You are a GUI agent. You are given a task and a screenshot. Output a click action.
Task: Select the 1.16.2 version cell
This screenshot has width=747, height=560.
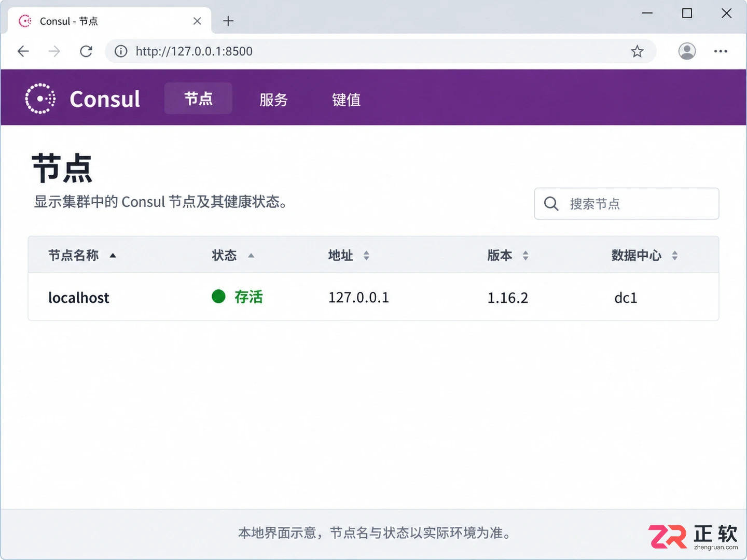[508, 298]
